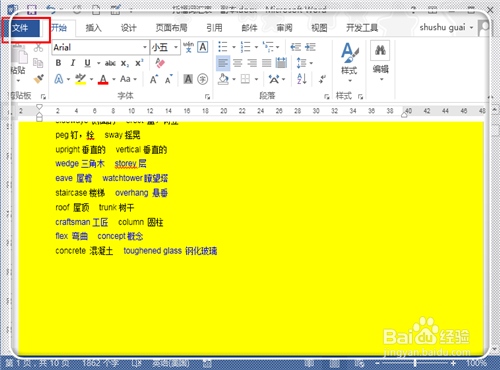The width and height of the screenshot is (500, 370).
Task: Click the shading paint bucket icon
Action: [223, 79]
